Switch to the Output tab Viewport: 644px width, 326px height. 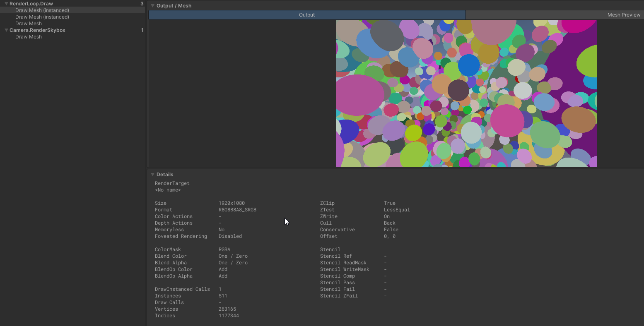307,15
